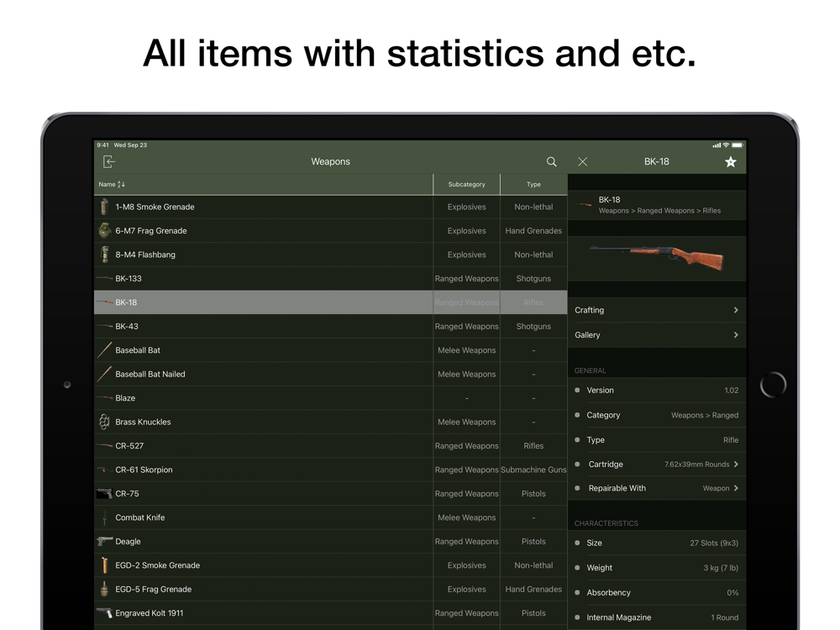Select the CR-75 pistol icon

pyautogui.click(x=104, y=494)
